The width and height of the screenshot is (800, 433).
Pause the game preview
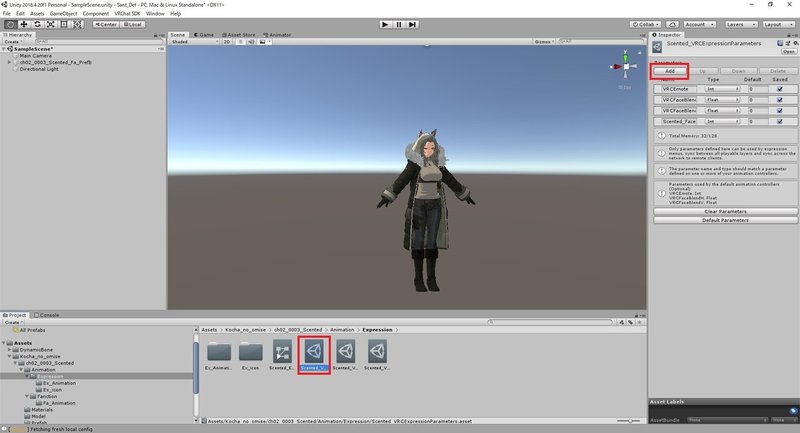[x=399, y=24]
